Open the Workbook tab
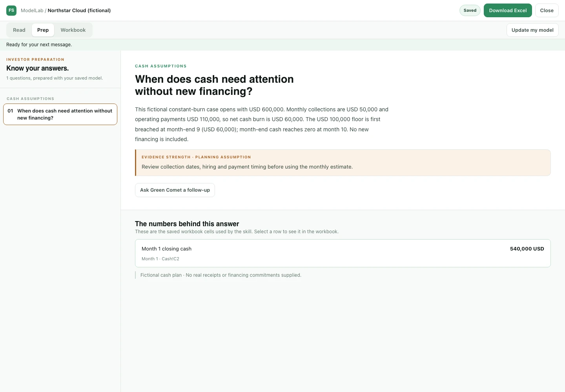The height and width of the screenshot is (392, 565). point(73,30)
